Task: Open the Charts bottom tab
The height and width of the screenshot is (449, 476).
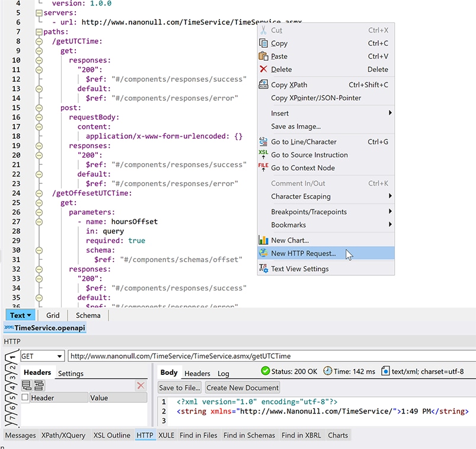Action: [x=338, y=435]
